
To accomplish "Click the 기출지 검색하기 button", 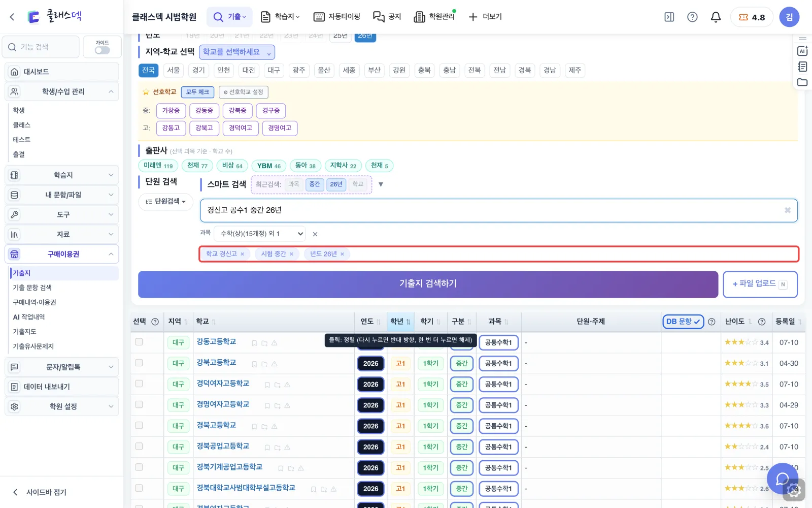I will point(428,284).
